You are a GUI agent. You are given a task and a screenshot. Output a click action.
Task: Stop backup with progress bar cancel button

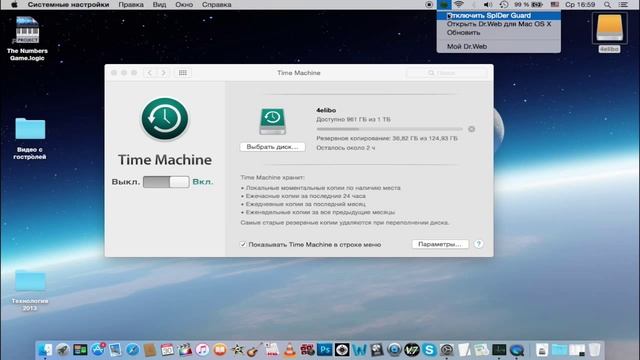(471, 129)
